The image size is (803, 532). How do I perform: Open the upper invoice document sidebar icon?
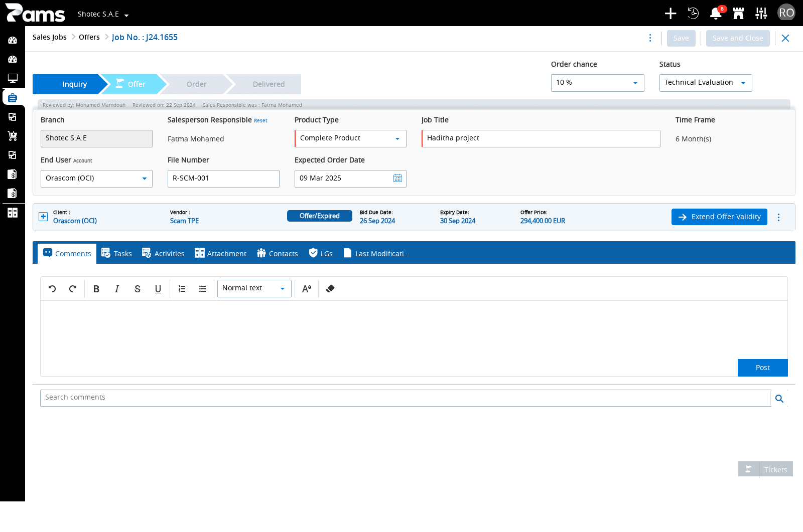[13, 174]
